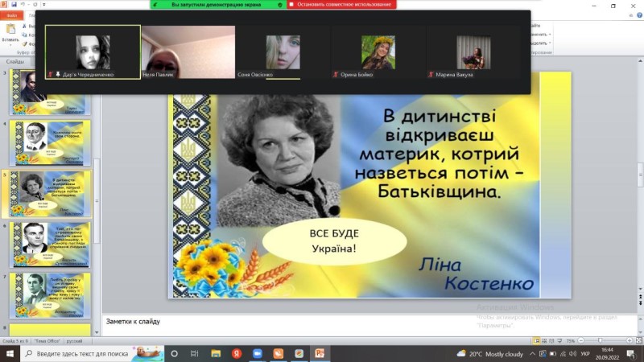Click status bar text Слайд 5 из 9
This screenshot has width=644, height=362.
click(15, 341)
